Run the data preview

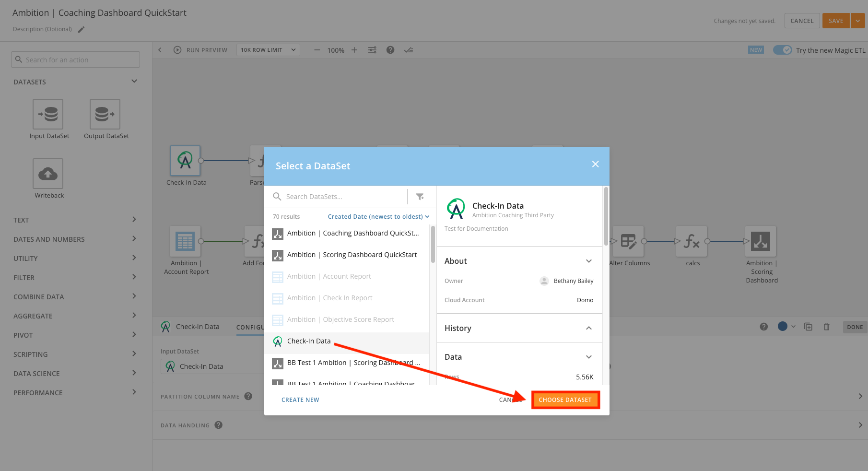click(x=200, y=50)
